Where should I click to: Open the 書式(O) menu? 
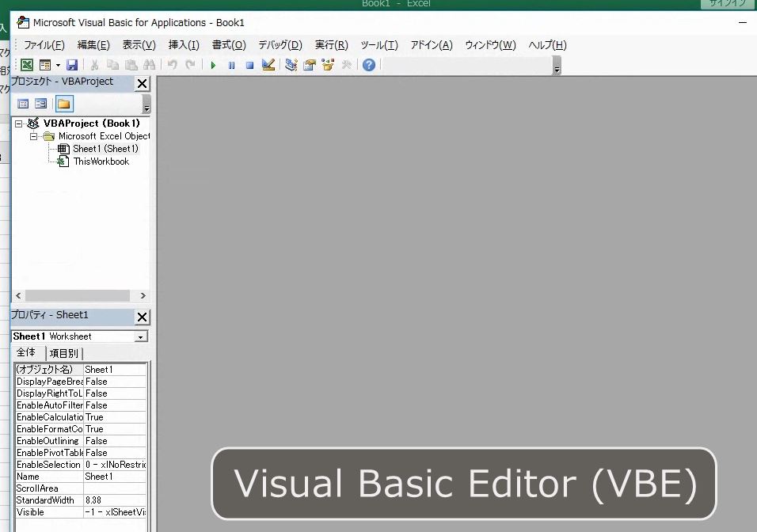point(229,45)
